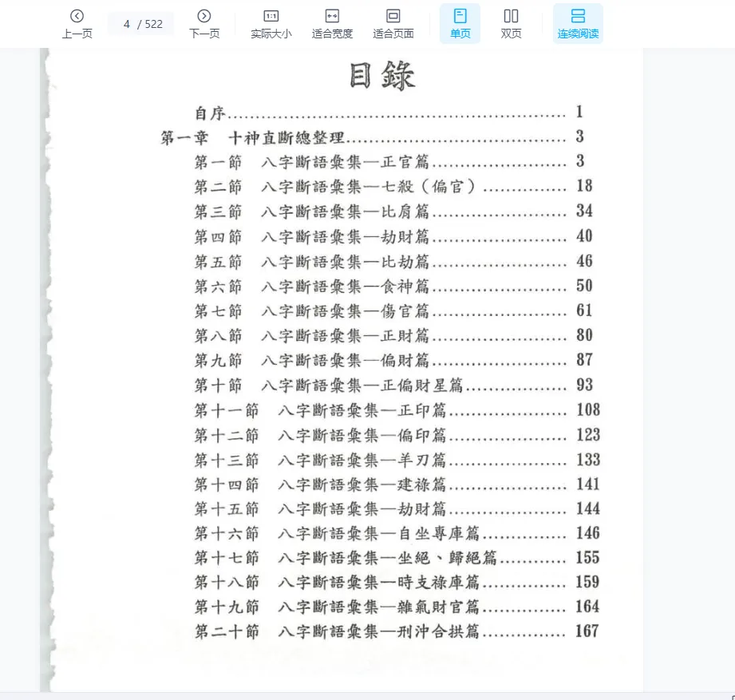Viewport: 735px width, 700px height.
Task: Toggle single page display mode
Action: [460, 22]
